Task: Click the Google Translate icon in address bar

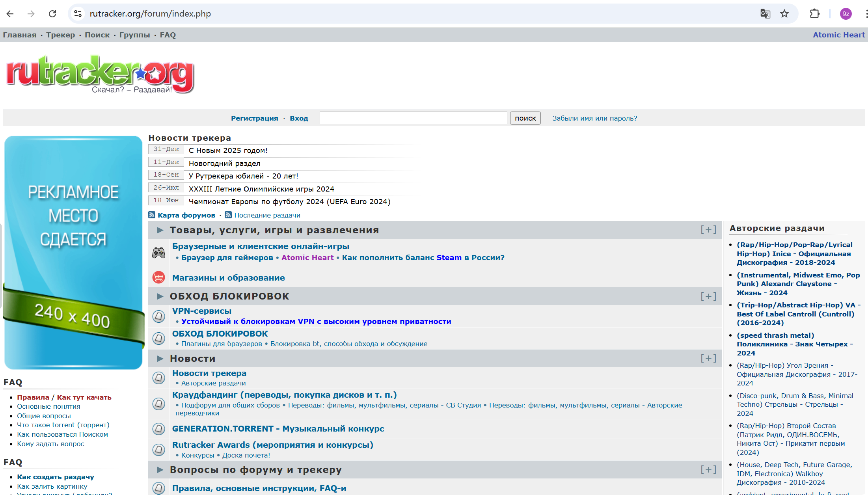Action: [x=765, y=14]
